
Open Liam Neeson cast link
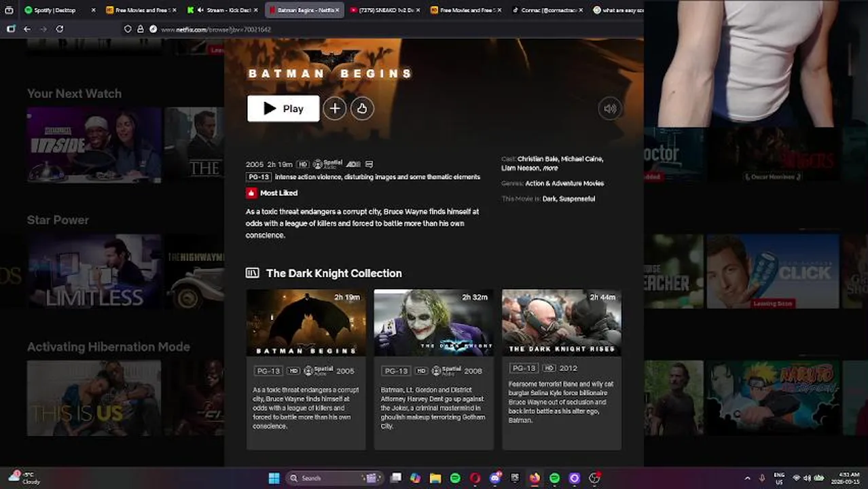pos(520,168)
